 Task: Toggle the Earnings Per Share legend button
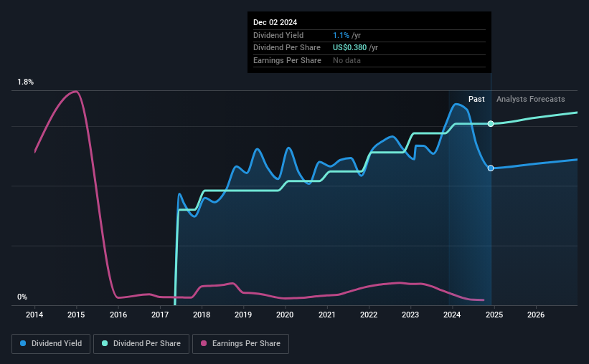click(x=240, y=344)
